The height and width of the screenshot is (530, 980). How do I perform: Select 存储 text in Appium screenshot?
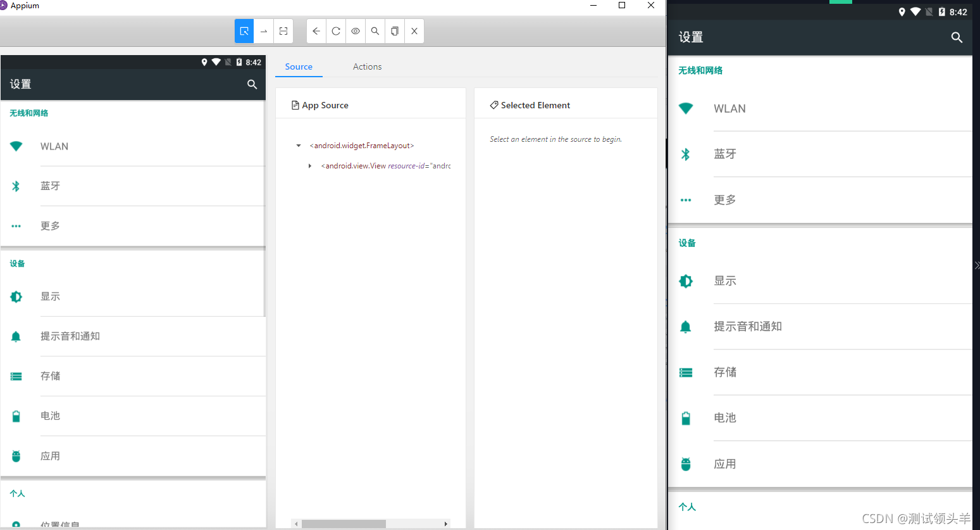point(51,376)
